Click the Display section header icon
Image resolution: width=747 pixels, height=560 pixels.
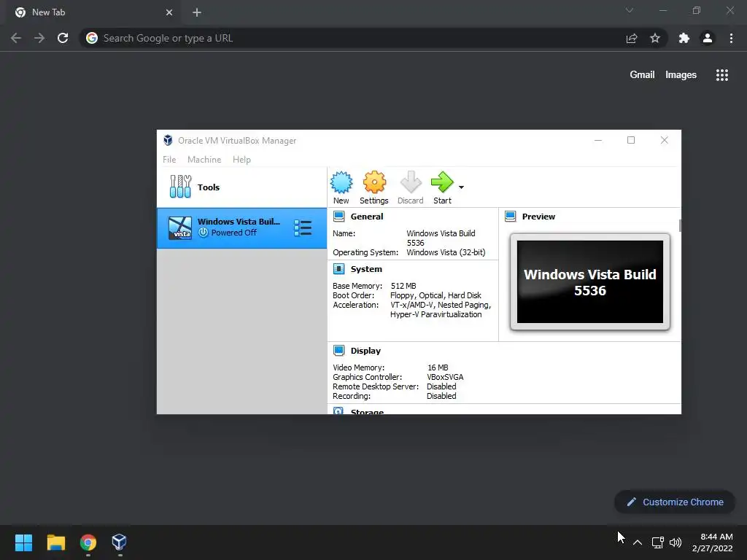tap(338, 351)
